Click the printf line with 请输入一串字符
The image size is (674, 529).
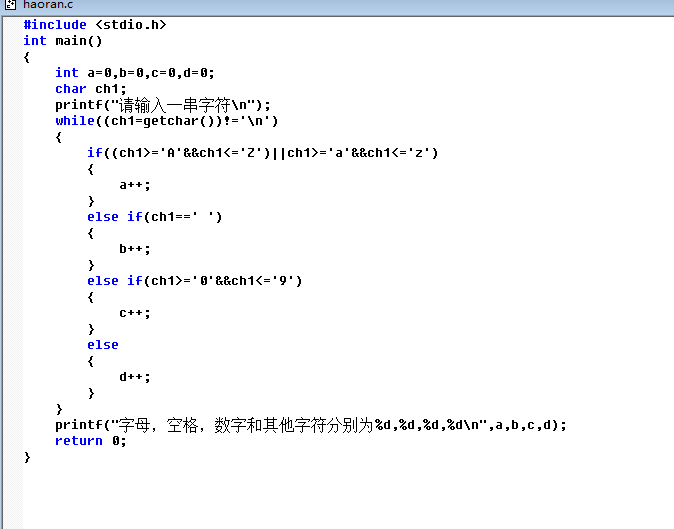tap(162, 105)
